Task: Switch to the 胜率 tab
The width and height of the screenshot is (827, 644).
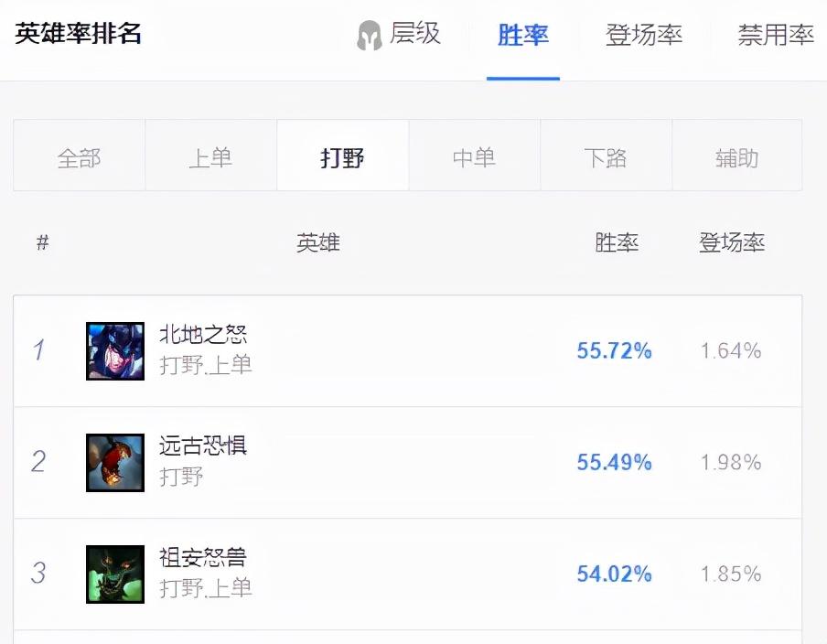Action: [x=522, y=36]
